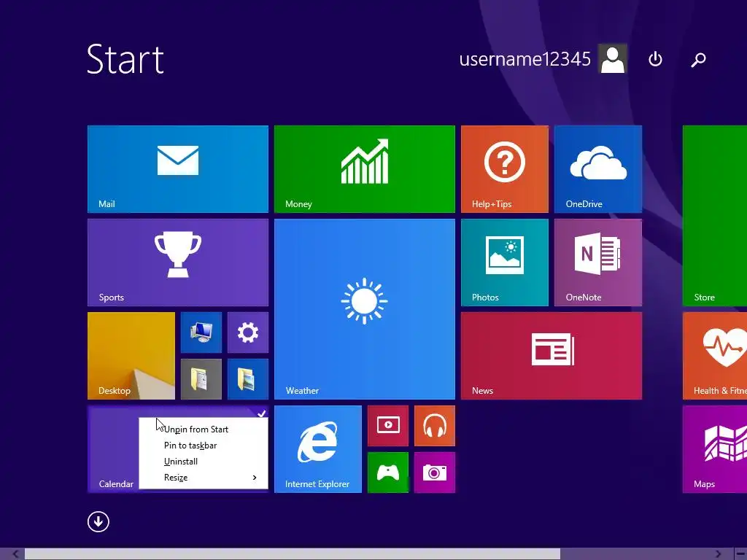The image size is (747, 560).
Task: Open the Pictures folder tile
Action: point(248,379)
